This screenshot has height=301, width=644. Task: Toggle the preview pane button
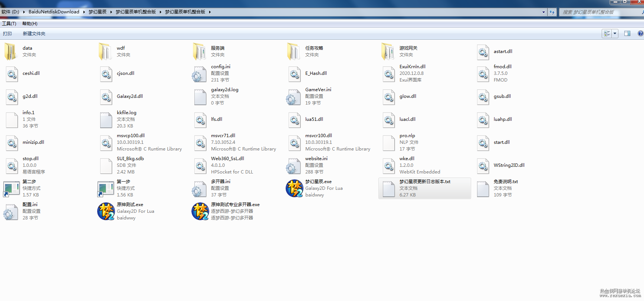[627, 33]
